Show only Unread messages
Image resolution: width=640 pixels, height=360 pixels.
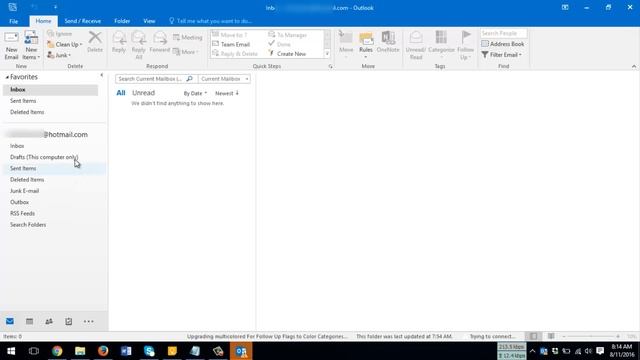143,93
